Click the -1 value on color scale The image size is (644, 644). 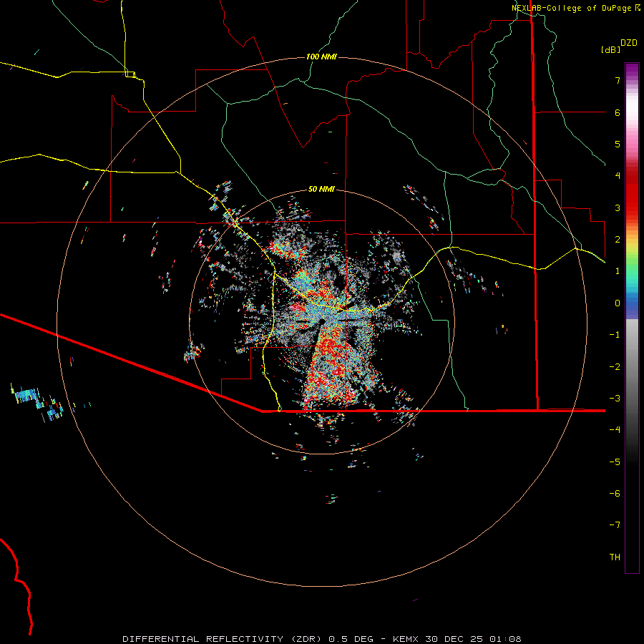pos(615,335)
